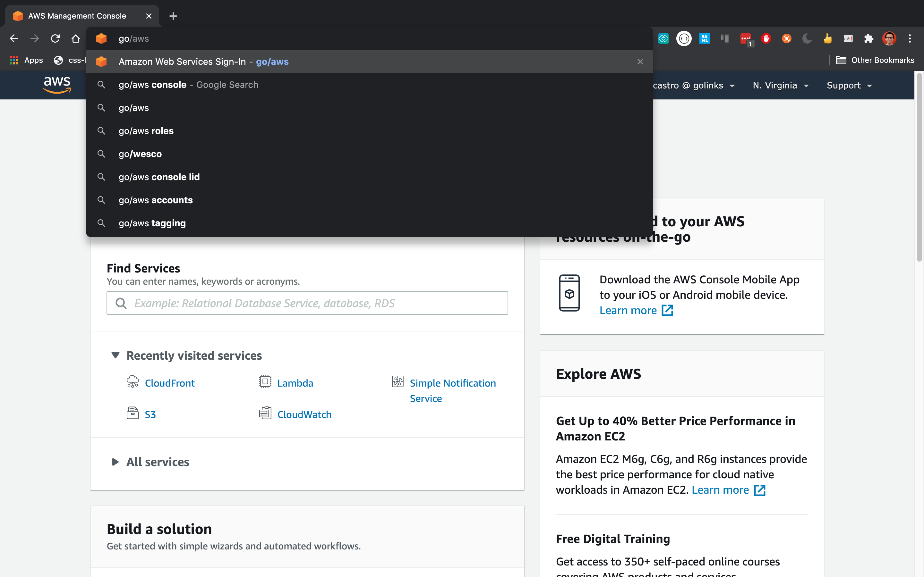
Task: Remove the Amazon Web Services Sign-In suggestion
Action: tap(640, 62)
